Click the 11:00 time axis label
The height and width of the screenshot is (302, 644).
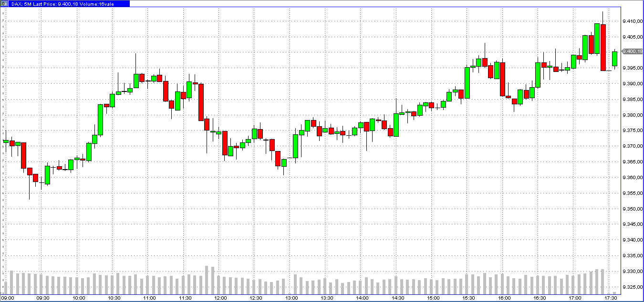point(149,298)
